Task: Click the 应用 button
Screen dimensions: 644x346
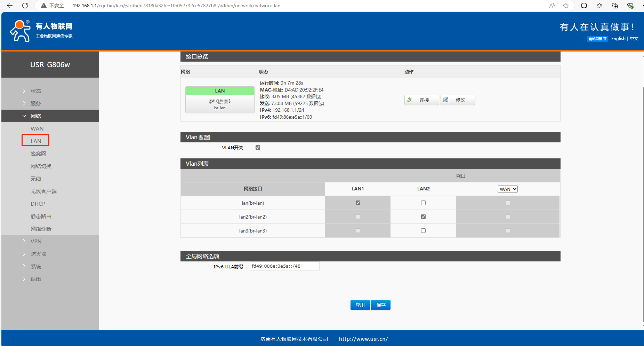Action: point(360,305)
